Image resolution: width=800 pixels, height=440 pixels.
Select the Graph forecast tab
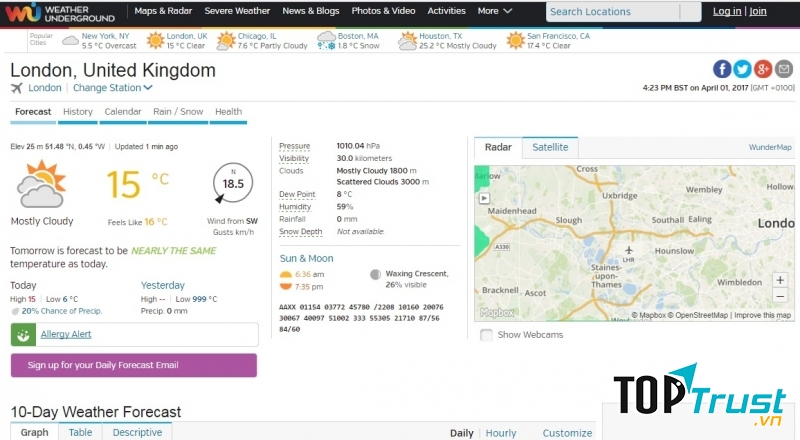34,432
